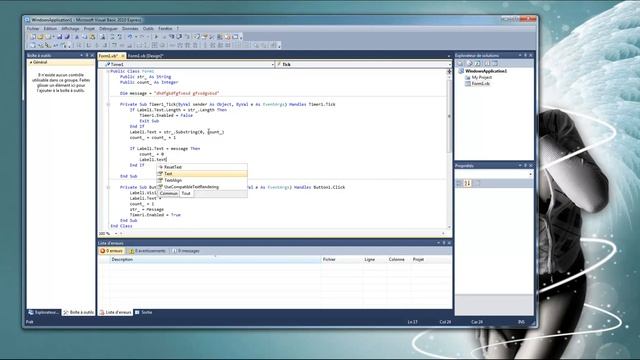Image resolution: width=640 pixels, height=360 pixels.
Task: Click the Show All Files icon in Solution Explorer
Action: (469, 64)
